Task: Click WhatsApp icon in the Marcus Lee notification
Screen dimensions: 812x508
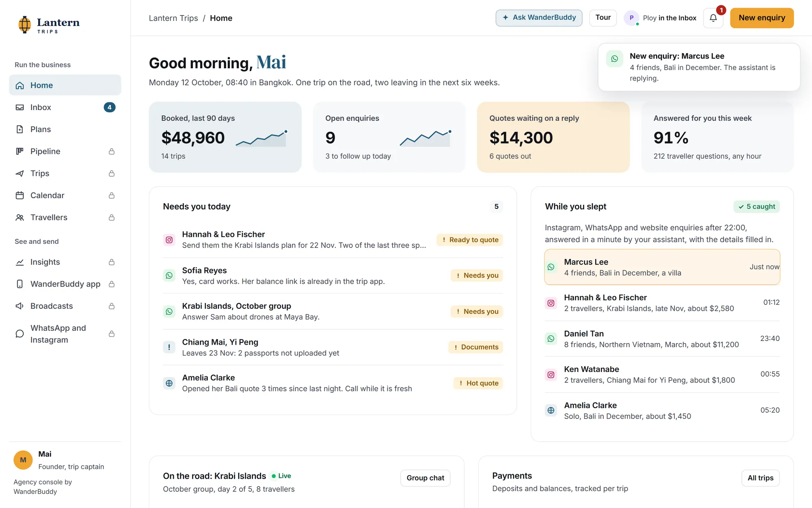Action: pyautogui.click(x=615, y=59)
